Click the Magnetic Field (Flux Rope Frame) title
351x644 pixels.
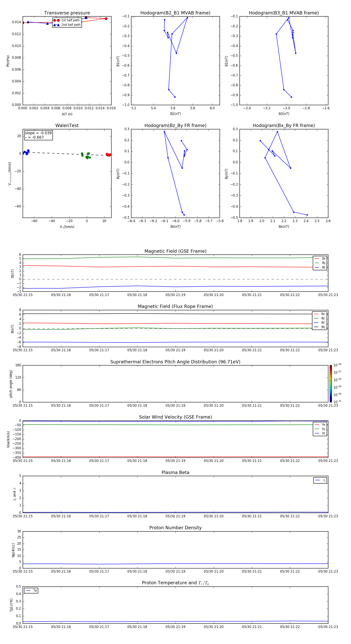click(175, 307)
